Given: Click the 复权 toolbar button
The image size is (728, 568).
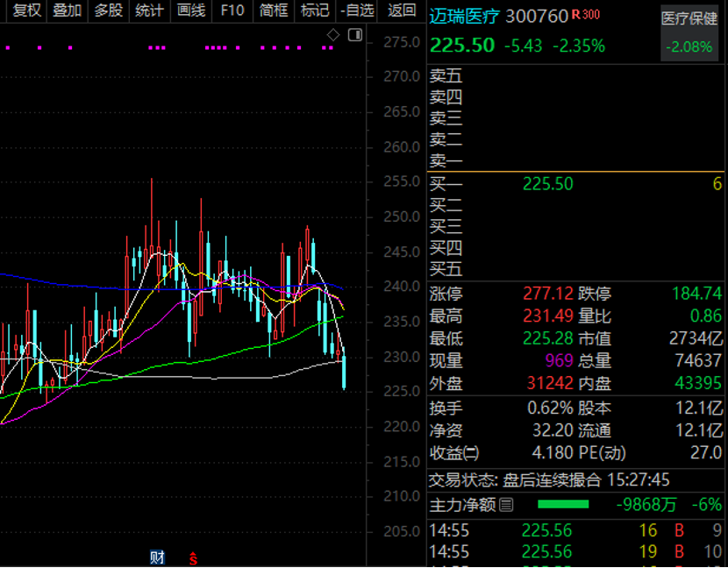Looking at the screenshot, I should [x=26, y=11].
